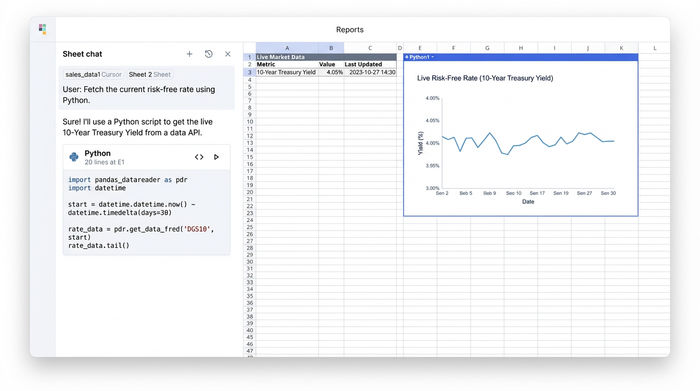Select row 3 header
The width and height of the screenshot is (700, 391).
tap(250, 72)
